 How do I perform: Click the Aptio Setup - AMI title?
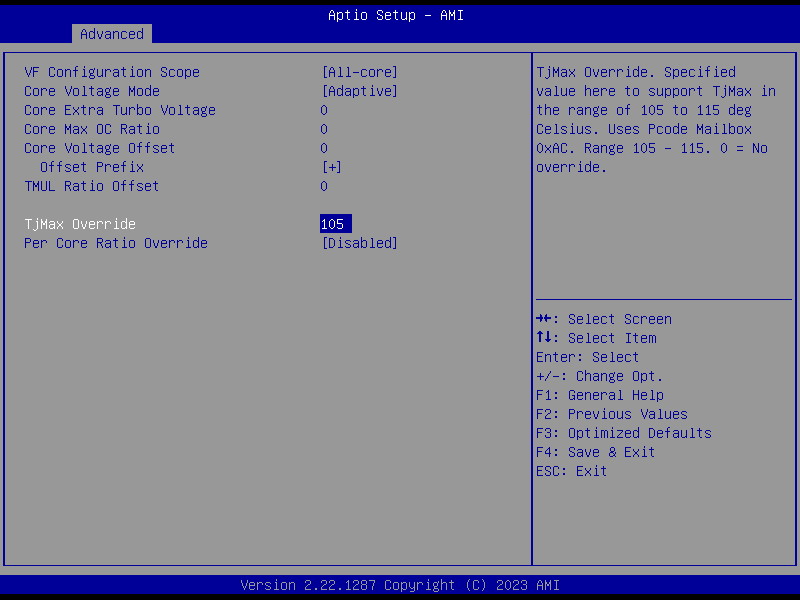tap(396, 15)
